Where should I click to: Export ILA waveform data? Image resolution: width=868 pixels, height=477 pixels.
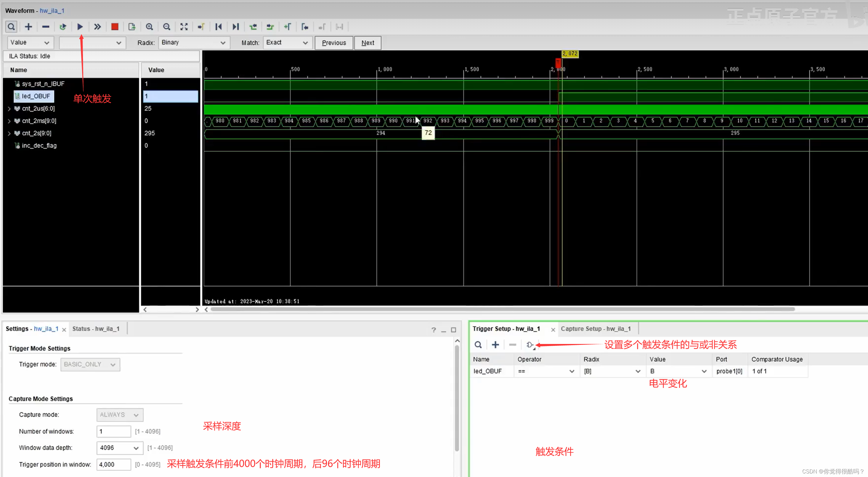132,27
